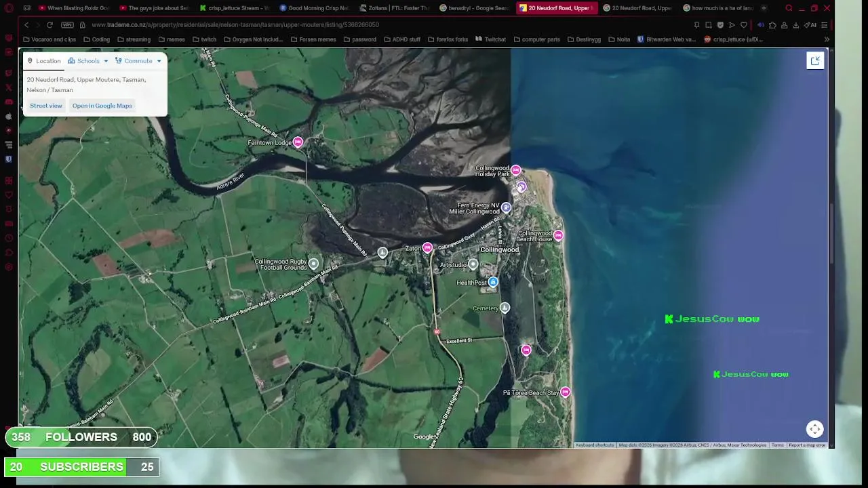Switch to Zoltans FTL tab

394,8
